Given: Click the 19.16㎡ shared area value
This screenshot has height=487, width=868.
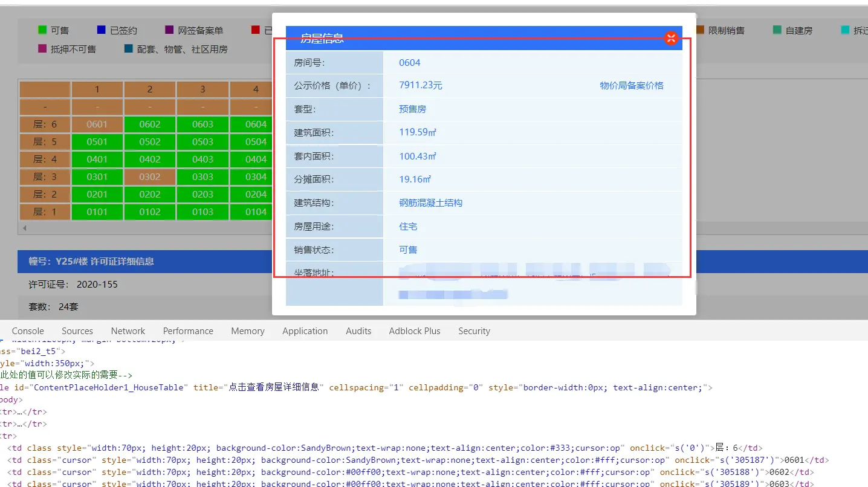Looking at the screenshot, I should click(x=415, y=179).
